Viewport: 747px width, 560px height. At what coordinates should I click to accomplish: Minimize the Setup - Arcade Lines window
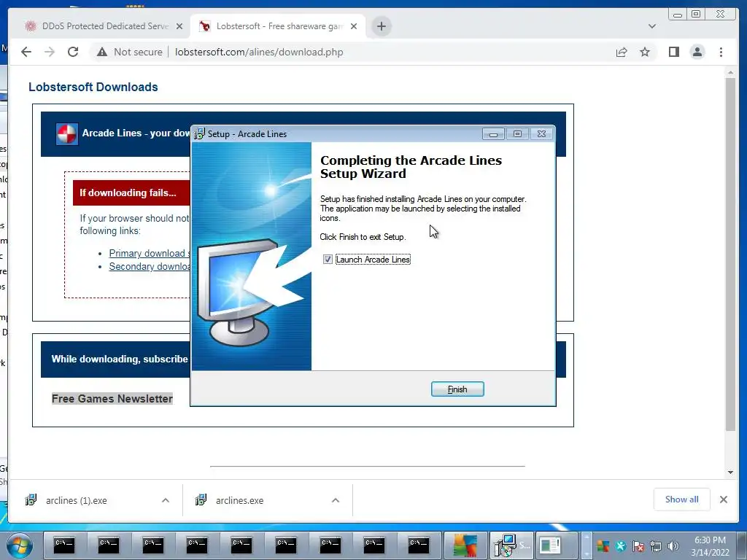(x=493, y=134)
